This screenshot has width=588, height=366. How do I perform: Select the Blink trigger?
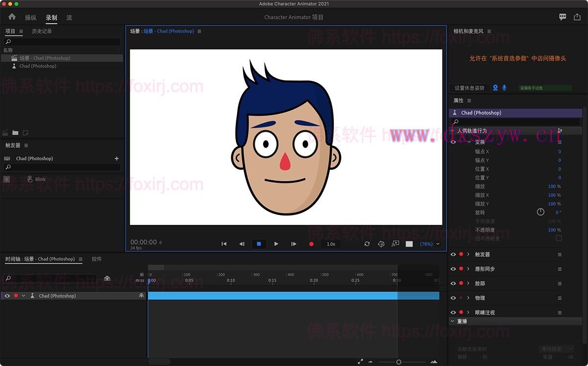40,179
